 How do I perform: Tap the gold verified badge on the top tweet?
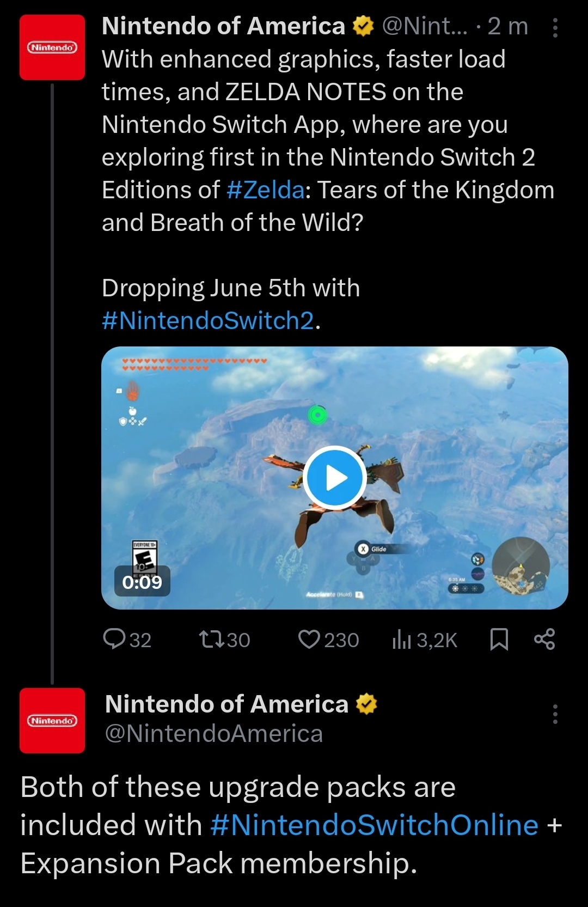(363, 26)
